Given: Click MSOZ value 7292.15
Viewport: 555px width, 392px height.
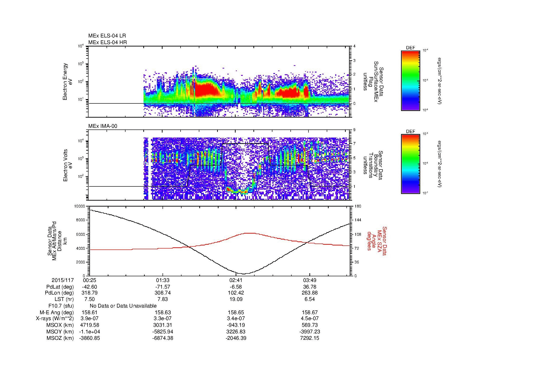Looking at the screenshot, I should (310, 338).
